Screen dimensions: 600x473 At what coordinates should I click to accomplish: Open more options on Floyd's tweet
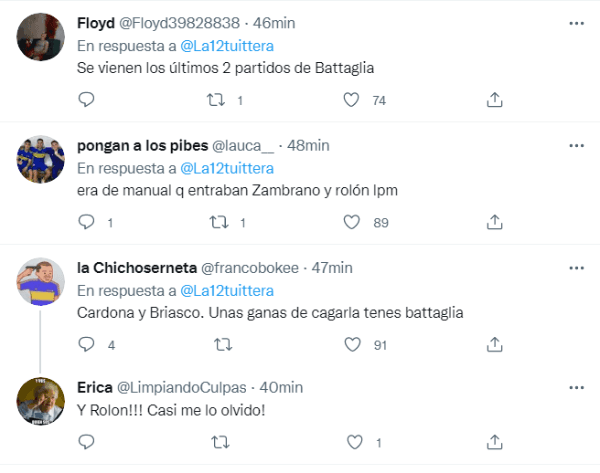pos(576,22)
